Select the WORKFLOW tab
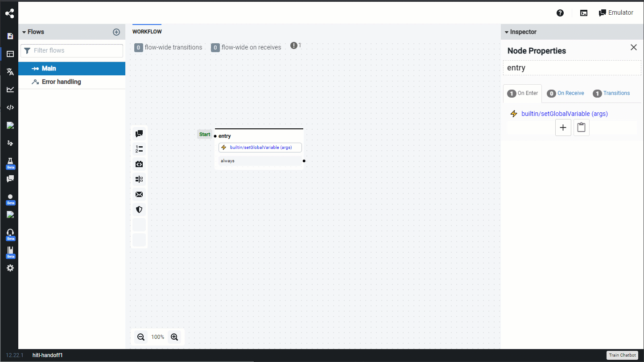The image size is (644, 362). tap(147, 32)
